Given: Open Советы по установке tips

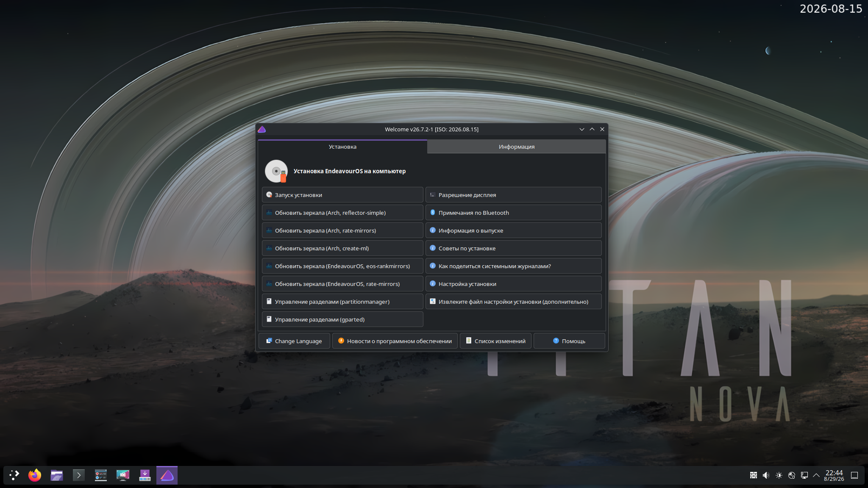Looking at the screenshot, I should [x=514, y=248].
